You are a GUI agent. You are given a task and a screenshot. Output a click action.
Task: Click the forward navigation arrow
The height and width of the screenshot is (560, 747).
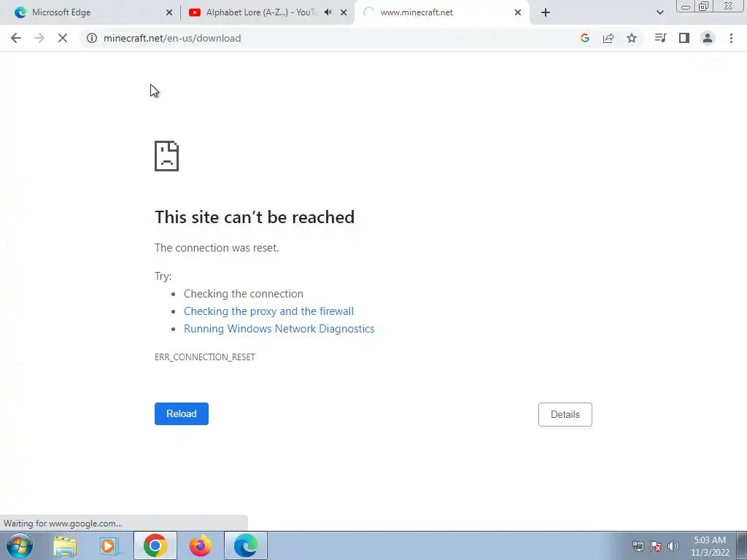tap(39, 38)
